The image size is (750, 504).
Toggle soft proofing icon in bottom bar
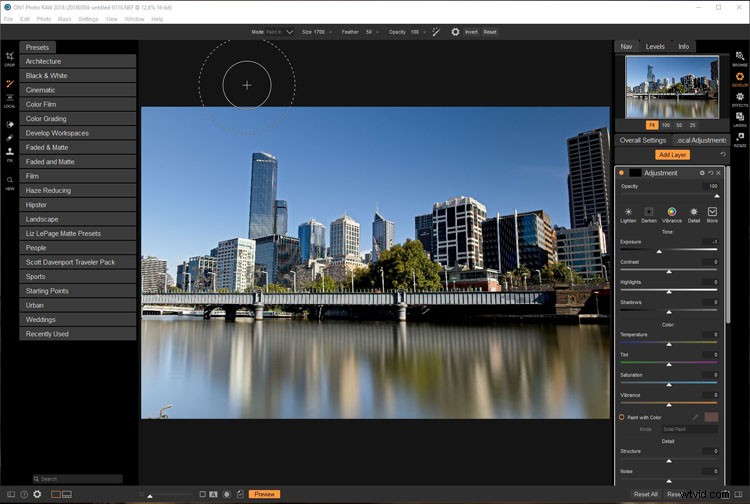(240, 494)
